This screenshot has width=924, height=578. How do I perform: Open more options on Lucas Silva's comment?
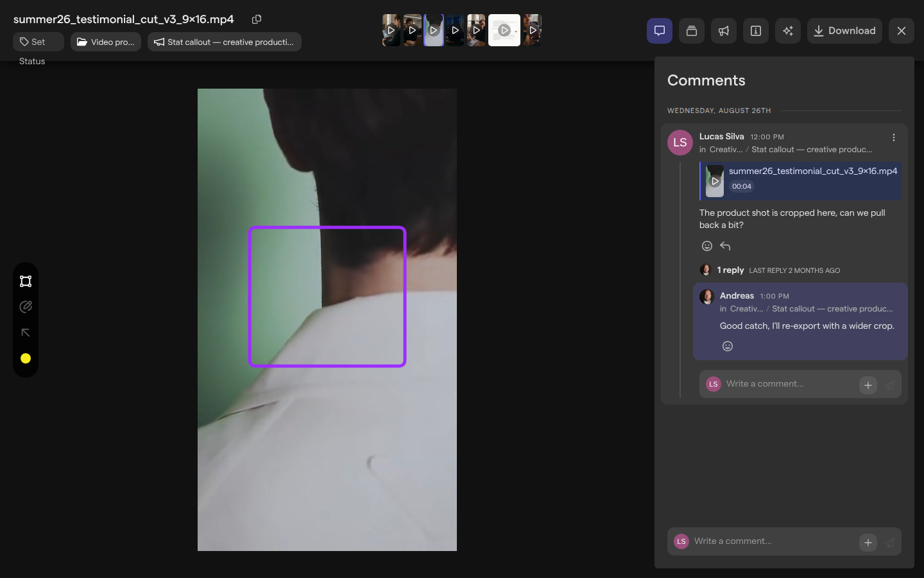point(894,137)
